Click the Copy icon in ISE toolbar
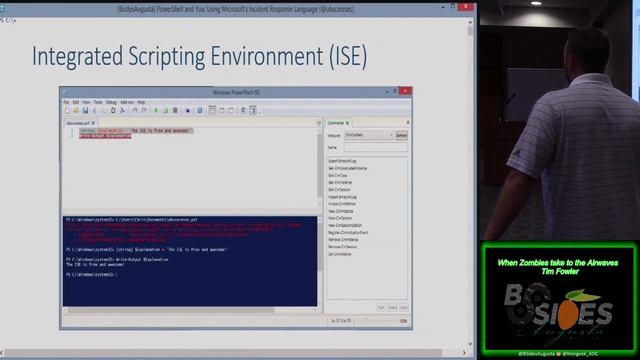The width and height of the screenshot is (640, 360). tap(104, 110)
